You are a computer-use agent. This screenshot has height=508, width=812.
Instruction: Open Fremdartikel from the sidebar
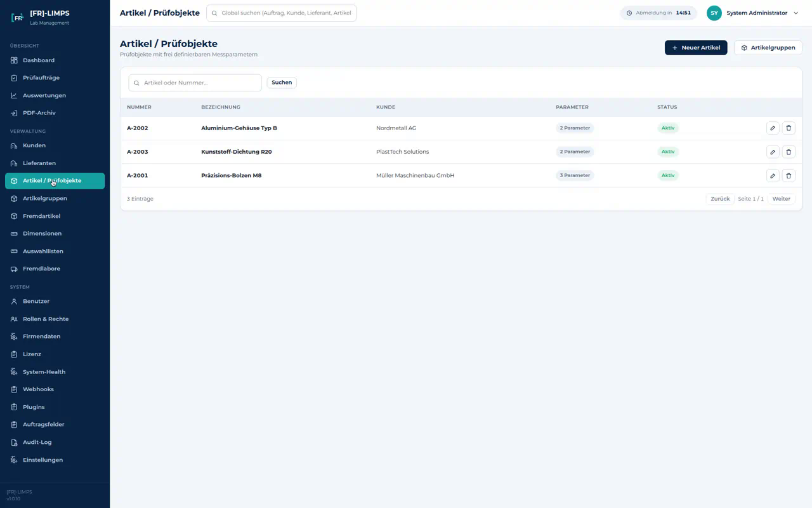coord(55,216)
